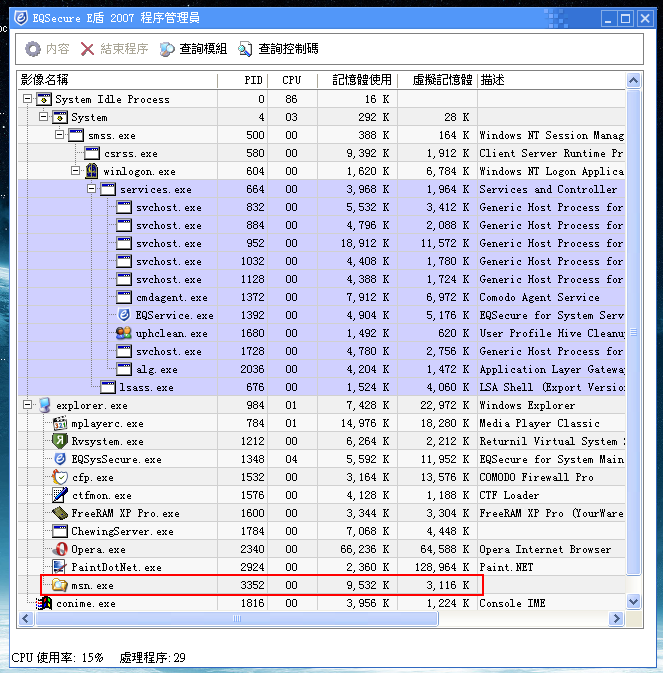Sort by CPU column header
Viewport: 663px width, 673px height.
[292, 80]
